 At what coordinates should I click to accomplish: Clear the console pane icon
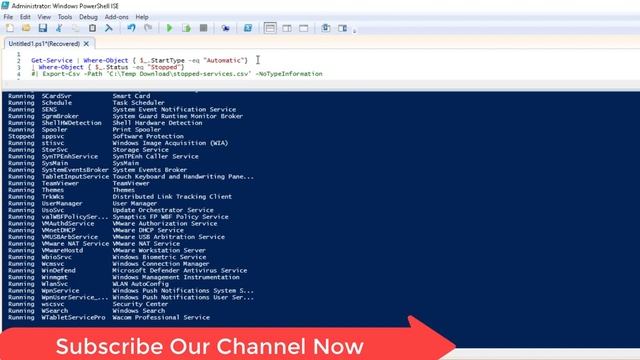(x=109, y=28)
